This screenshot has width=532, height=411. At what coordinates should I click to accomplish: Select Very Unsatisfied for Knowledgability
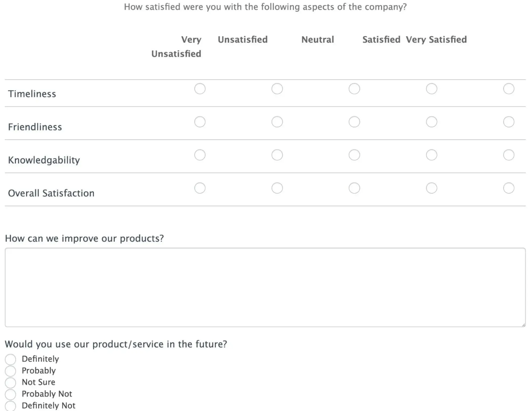pyautogui.click(x=200, y=155)
